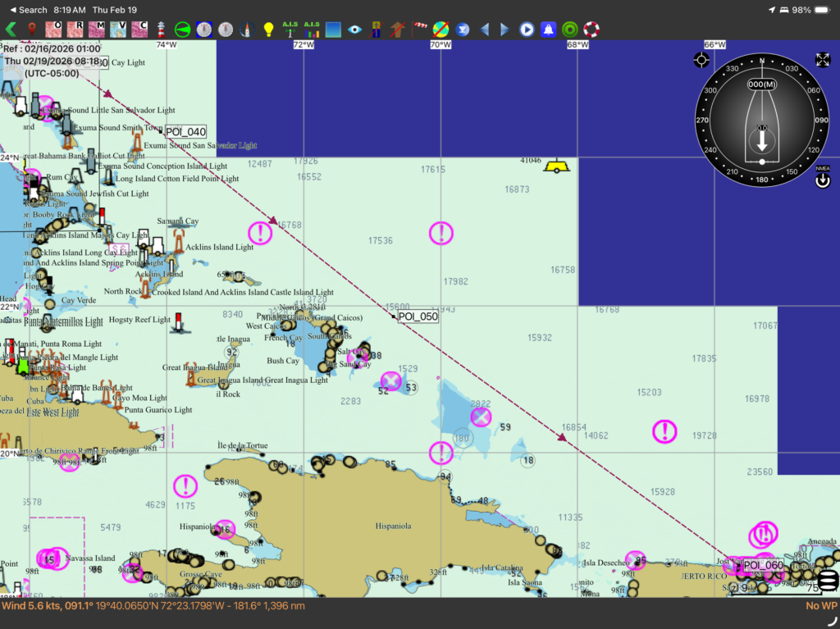Select the 'O' chart type tile
Screen dimensions: 840x629
coord(54,30)
